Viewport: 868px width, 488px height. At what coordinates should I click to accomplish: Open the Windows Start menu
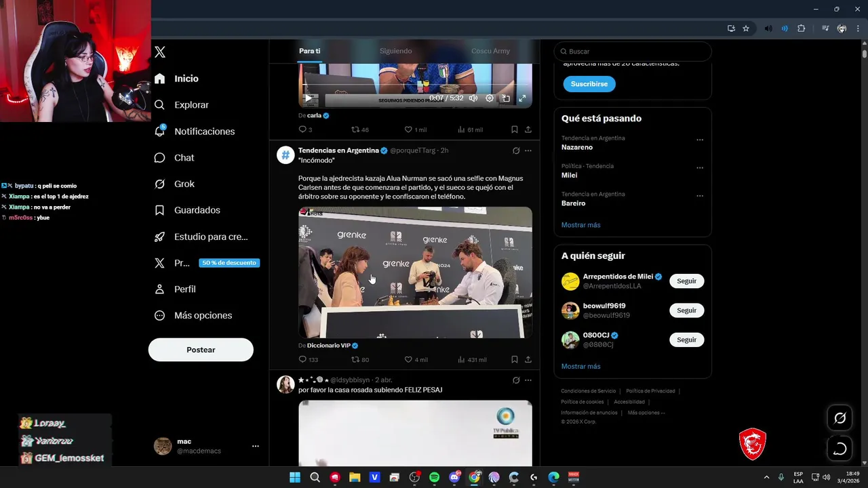[x=295, y=477]
